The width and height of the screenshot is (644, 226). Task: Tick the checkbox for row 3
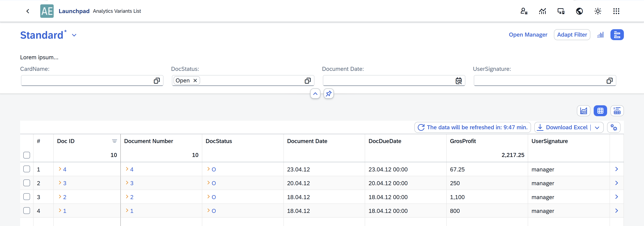click(27, 197)
